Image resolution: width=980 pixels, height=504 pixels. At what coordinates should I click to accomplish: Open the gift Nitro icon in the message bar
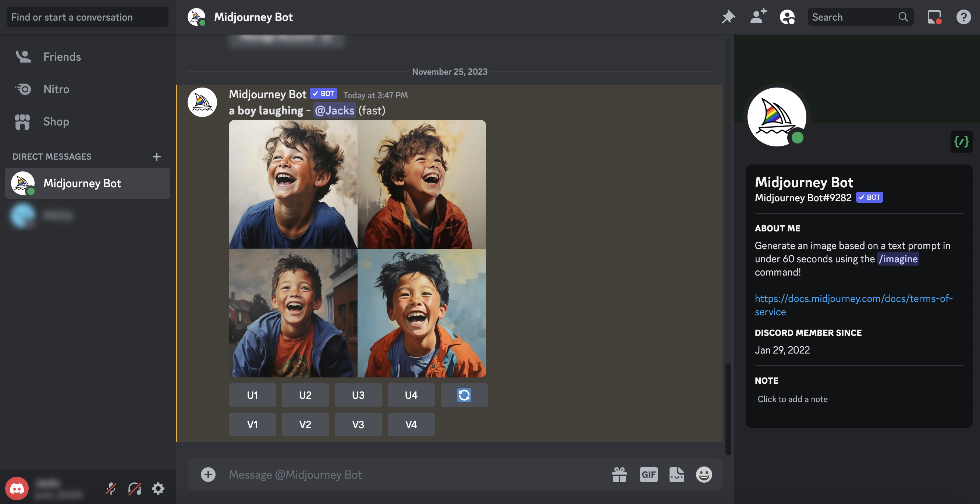tap(619, 475)
